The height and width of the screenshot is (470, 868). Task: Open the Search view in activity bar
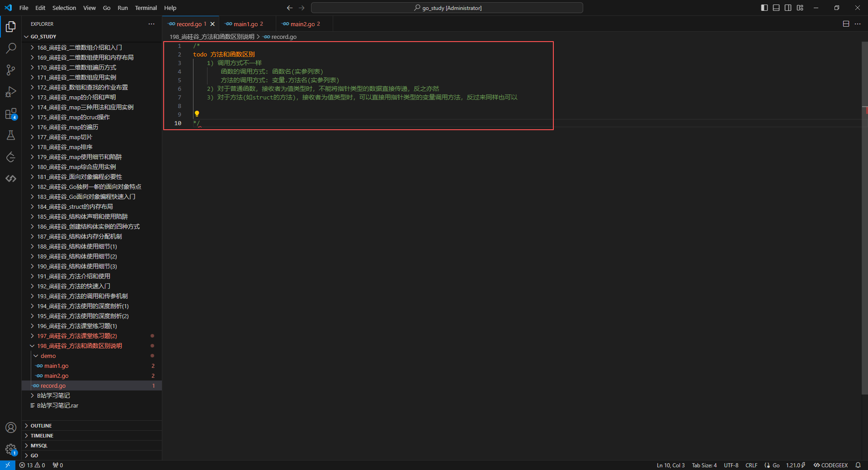click(11, 48)
